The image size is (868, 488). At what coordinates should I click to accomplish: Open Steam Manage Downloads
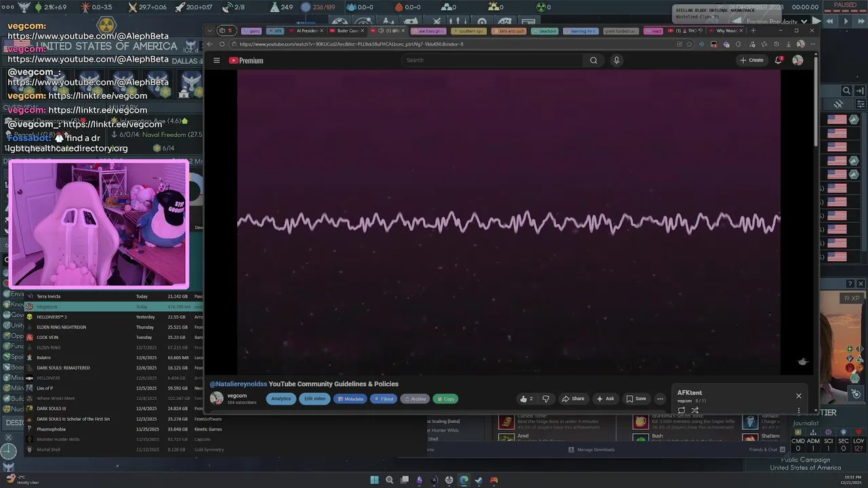(591, 449)
